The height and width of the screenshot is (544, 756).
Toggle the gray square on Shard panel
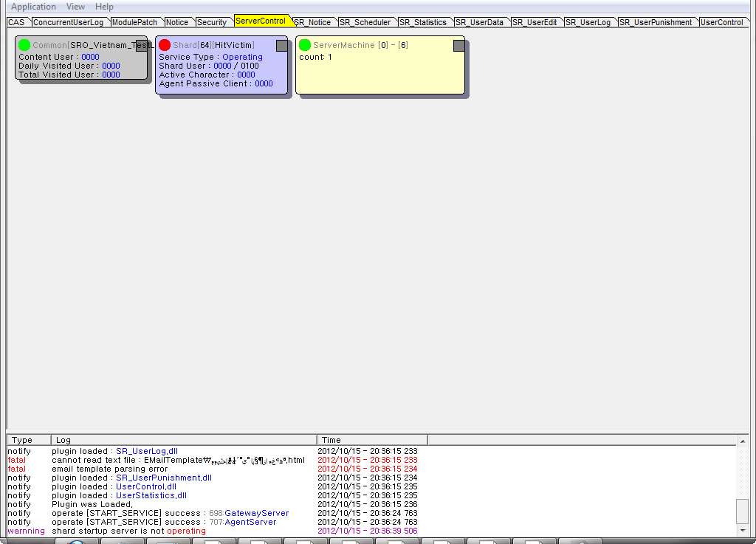[282, 46]
